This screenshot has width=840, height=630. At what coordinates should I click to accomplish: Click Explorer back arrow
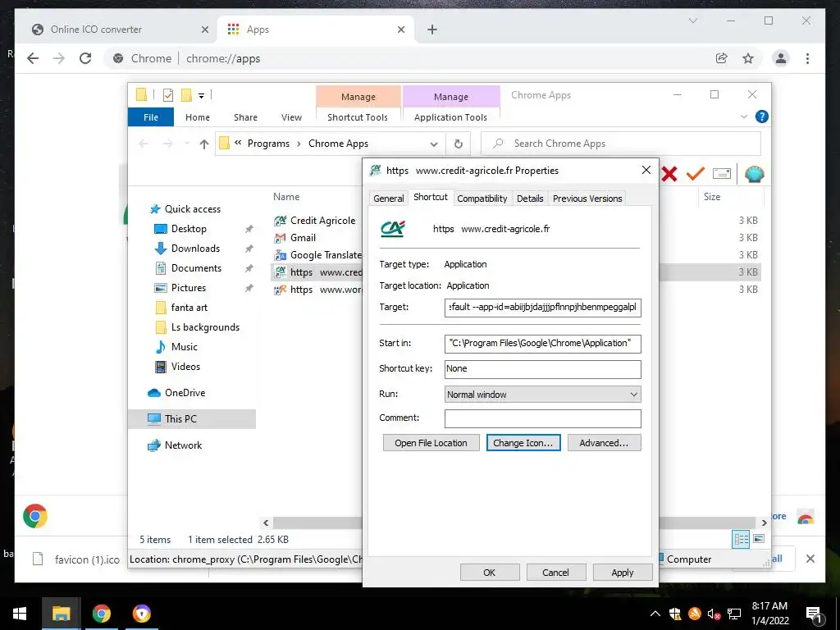[x=143, y=144]
